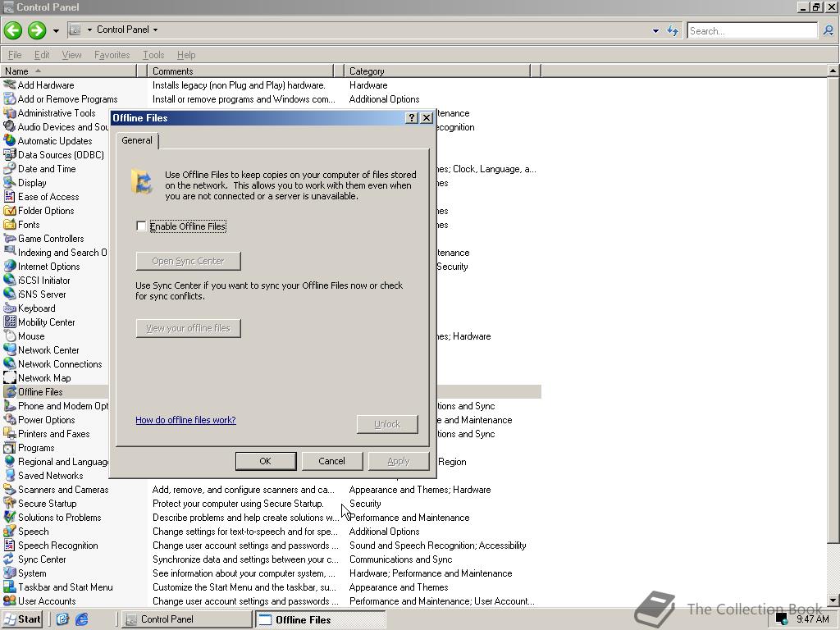
Task: Click the Secure Startup icon
Action: [x=10, y=503]
